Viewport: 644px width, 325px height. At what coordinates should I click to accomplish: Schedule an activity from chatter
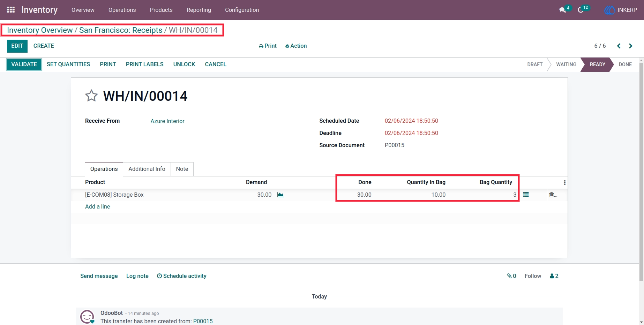[x=182, y=276]
